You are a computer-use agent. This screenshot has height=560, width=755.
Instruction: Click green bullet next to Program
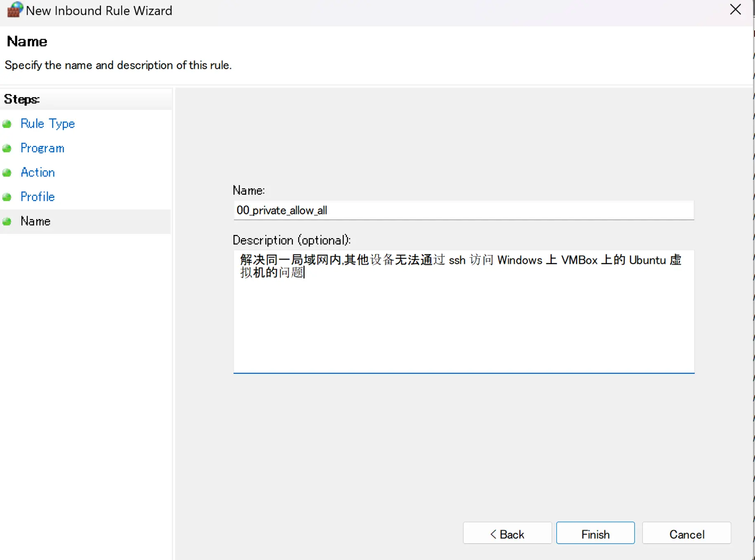pos(7,148)
